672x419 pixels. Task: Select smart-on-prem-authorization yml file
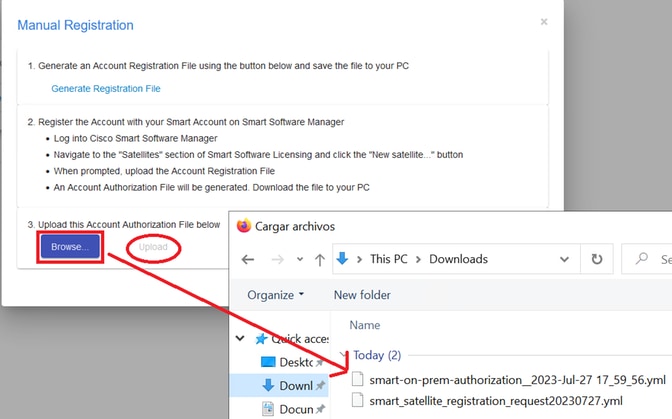[517, 380]
